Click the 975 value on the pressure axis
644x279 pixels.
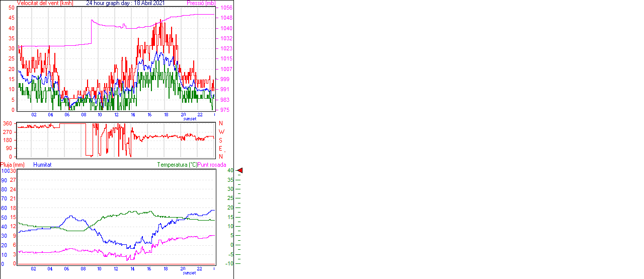[x=224, y=110]
